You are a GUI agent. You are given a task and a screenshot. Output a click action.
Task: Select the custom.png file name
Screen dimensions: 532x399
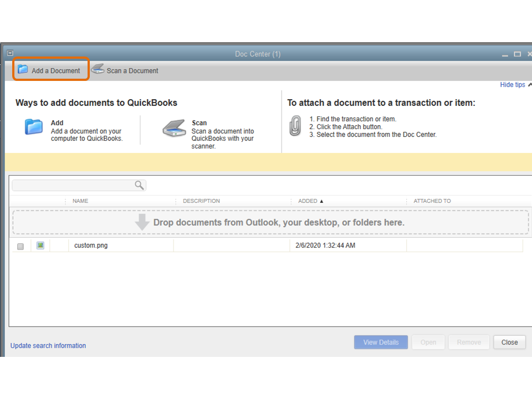(91, 245)
